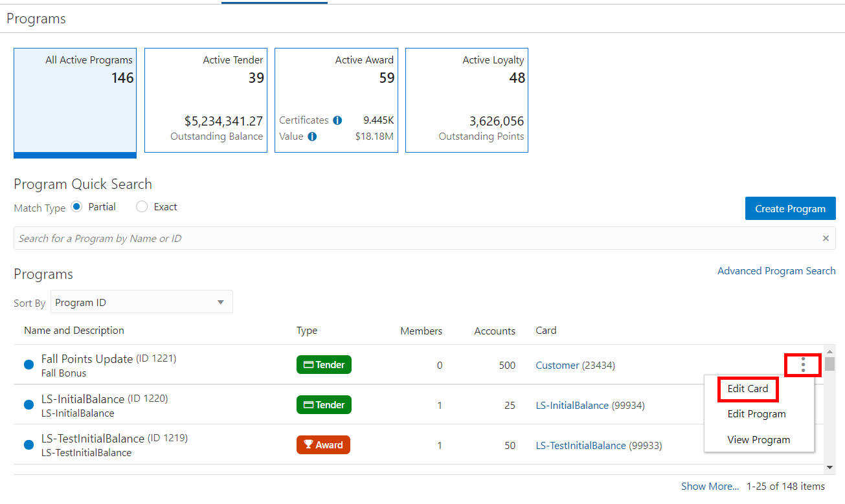Click Show More link
This screenshot has height=504, width=845.
[x=710, y=487]
